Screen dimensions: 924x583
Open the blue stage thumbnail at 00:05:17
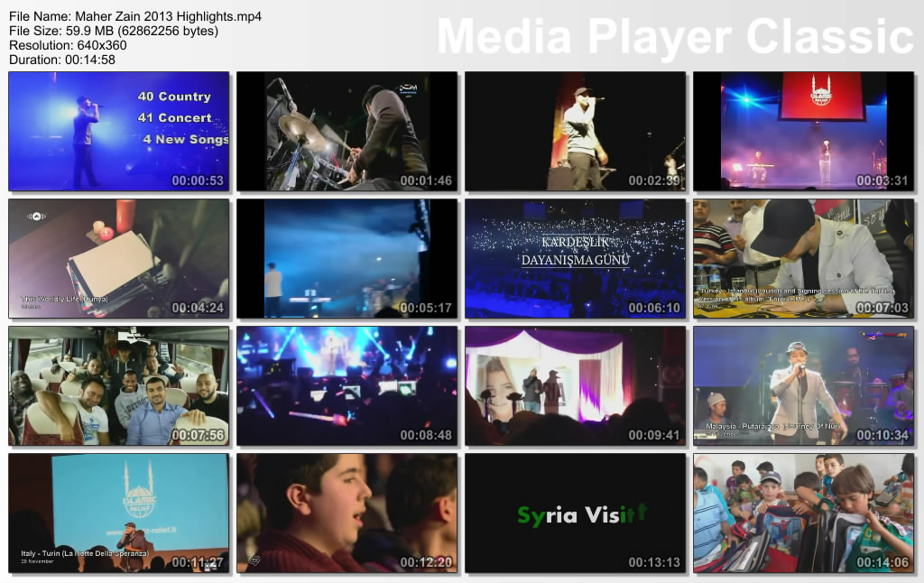(347, 258)
